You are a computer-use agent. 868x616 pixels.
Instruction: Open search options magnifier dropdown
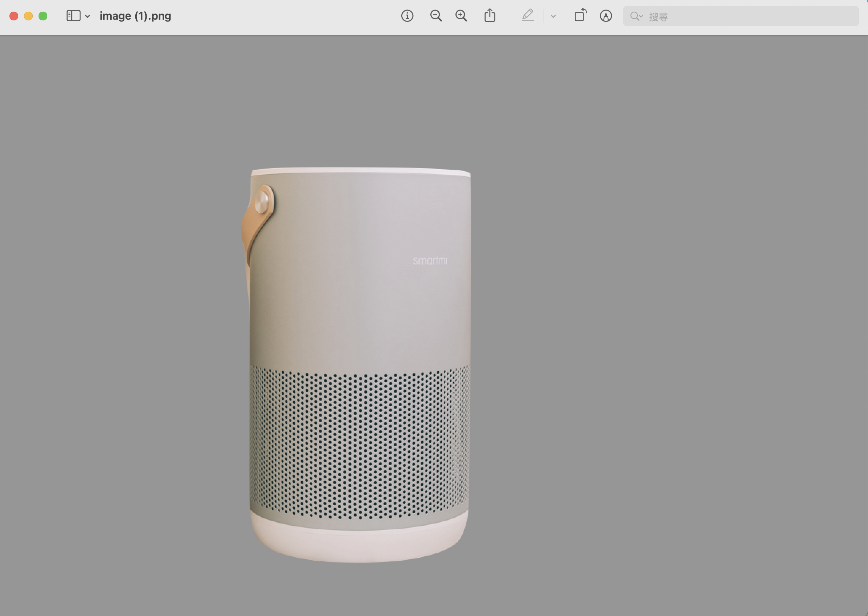636,16
